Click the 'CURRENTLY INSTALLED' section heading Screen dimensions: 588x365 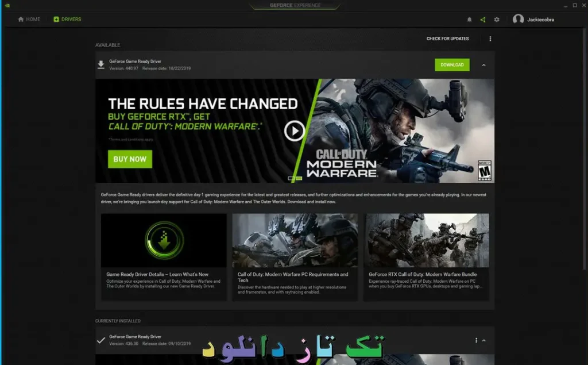[118, 321]
